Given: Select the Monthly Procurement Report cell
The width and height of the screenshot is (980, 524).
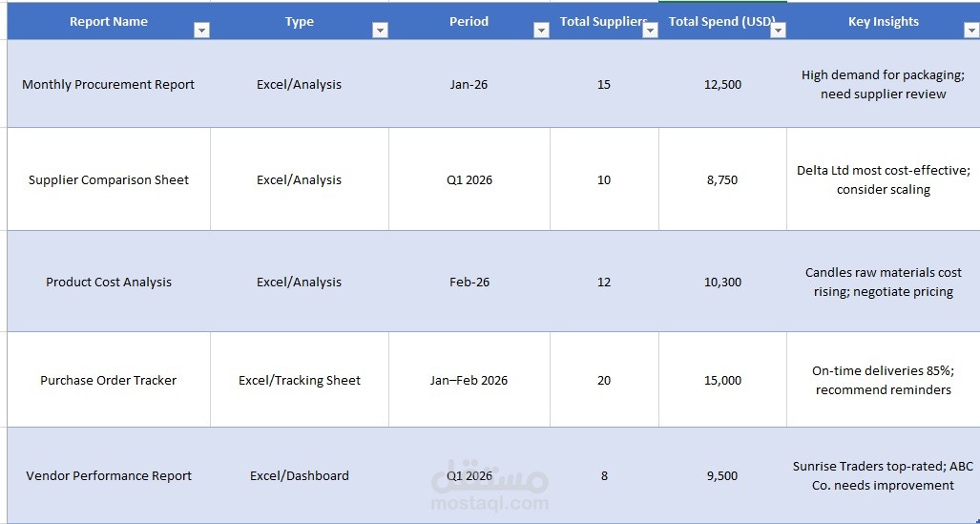Looking at the screenshot, I should 108,85.
